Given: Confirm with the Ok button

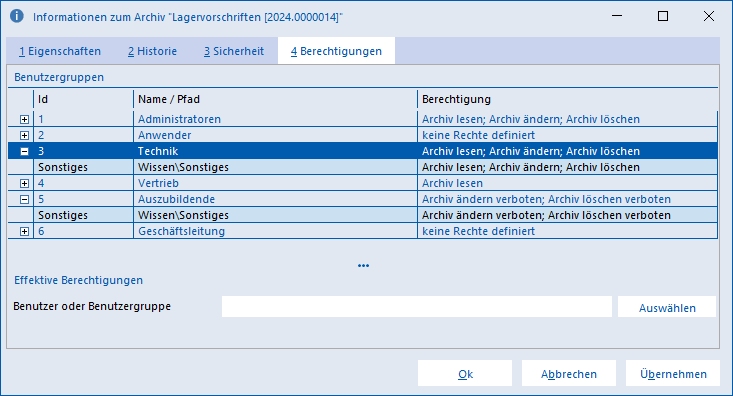Looking at the screenshot, I should [465, 374].
